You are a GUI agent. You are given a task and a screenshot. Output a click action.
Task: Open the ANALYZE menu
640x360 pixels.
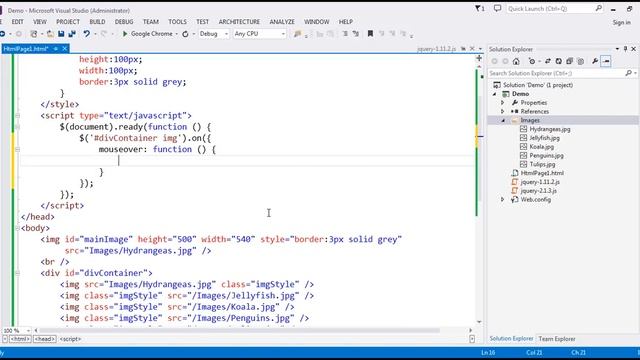pyautogui.click(x=282, y=22)
